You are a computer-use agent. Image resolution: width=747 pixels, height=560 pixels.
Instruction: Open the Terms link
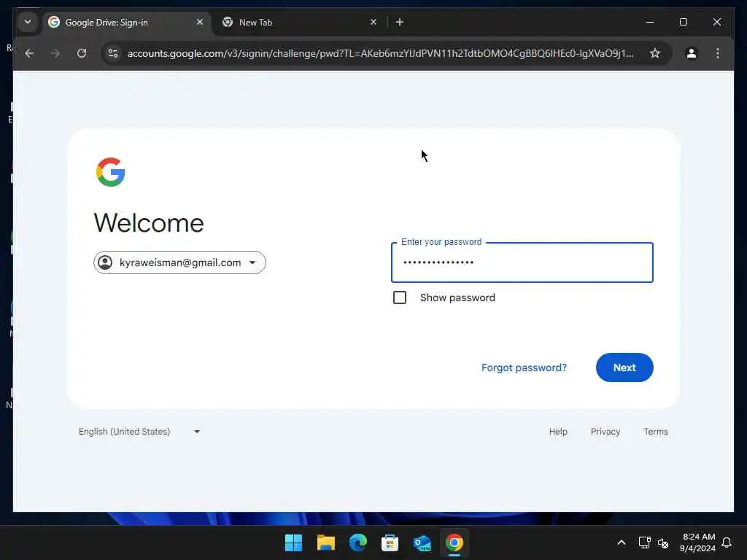[x=656, y=432]
